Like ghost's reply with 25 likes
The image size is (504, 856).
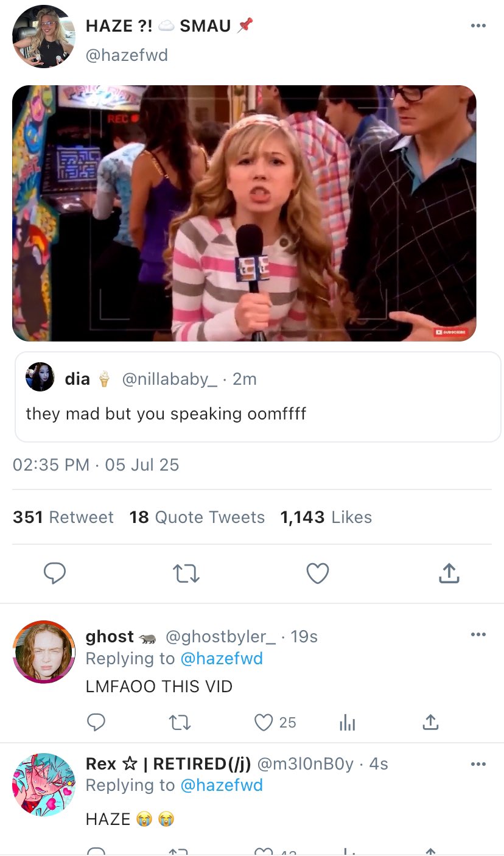pyautogui.click(x=264, y=723)
